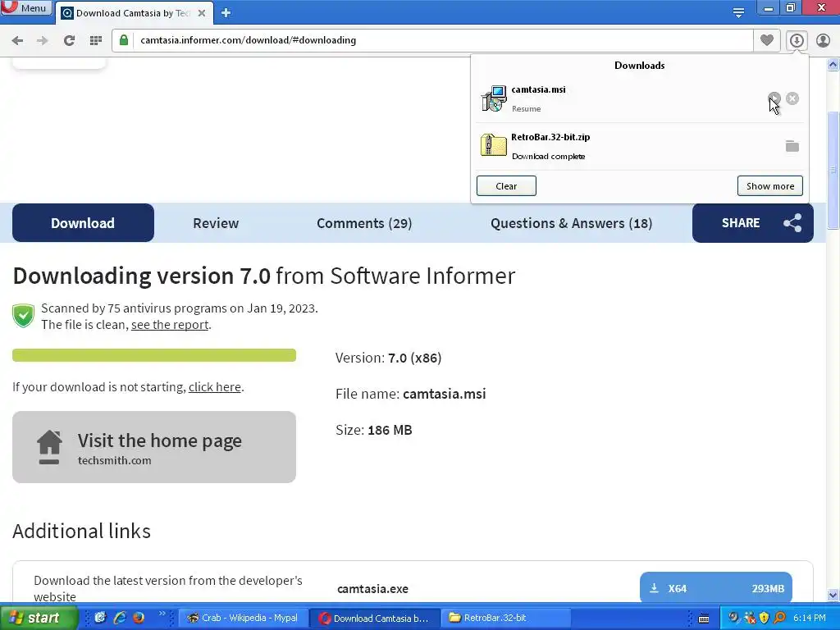Open the Comments (29) tab

click(x=364, y=223)
